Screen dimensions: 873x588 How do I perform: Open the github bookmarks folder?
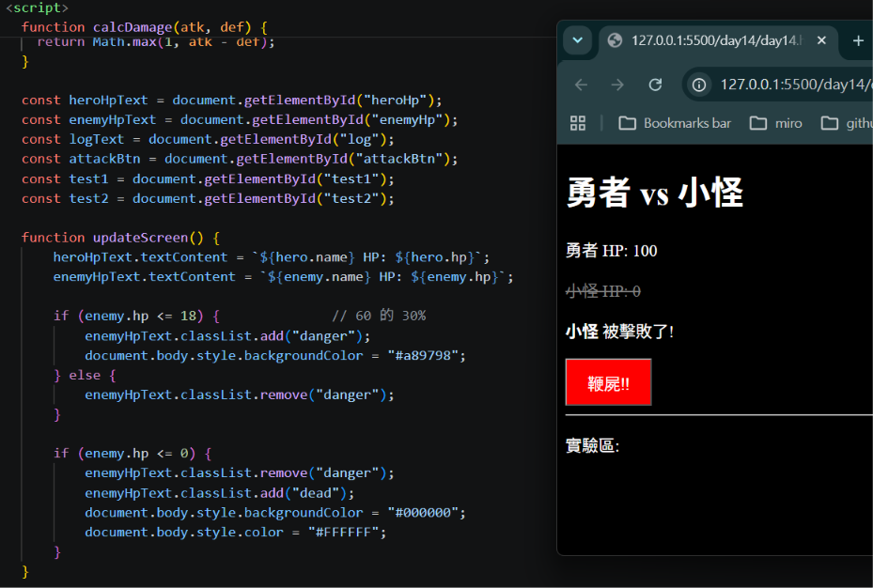click(847, 123)
